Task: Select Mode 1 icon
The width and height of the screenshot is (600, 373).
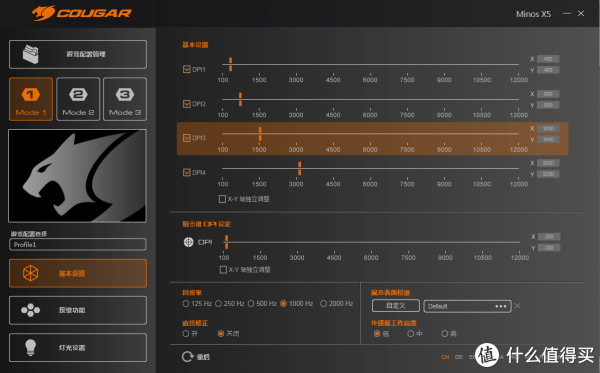Action: [31, 94]
